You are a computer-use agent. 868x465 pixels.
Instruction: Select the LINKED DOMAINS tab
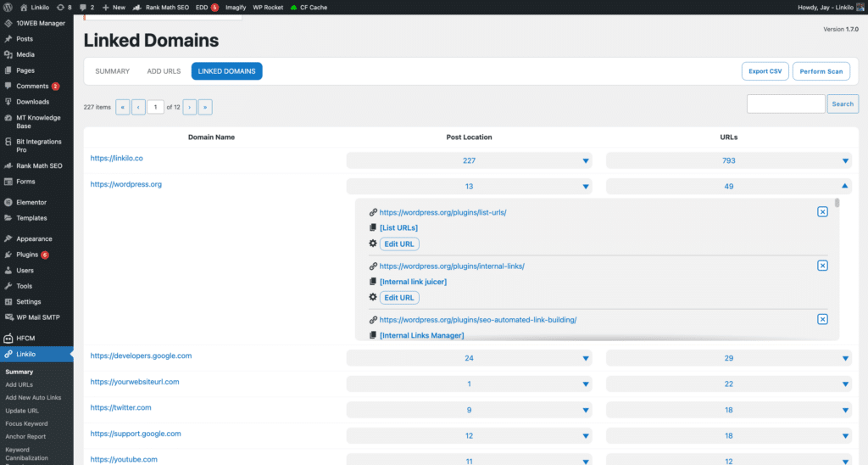click(227, 71)
